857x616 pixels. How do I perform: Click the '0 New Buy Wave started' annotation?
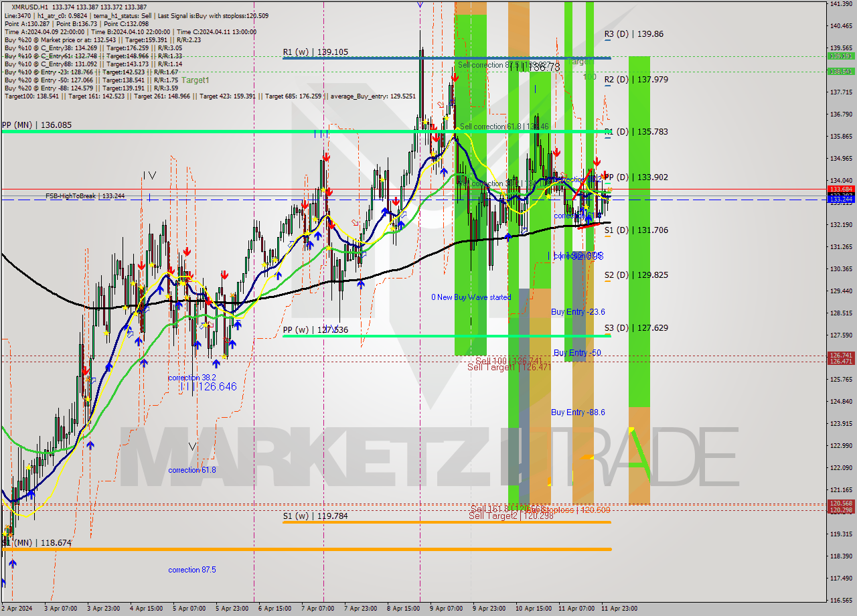[x=471, y=297]
